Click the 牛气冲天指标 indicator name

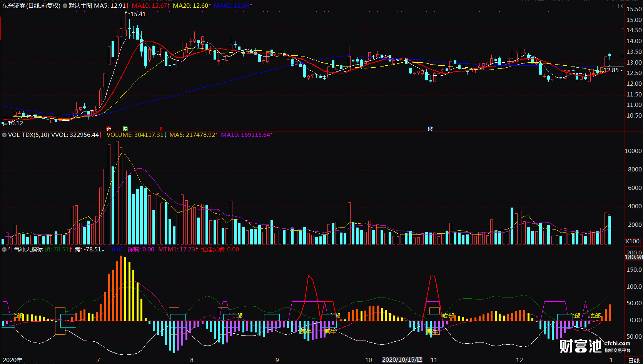25,249
